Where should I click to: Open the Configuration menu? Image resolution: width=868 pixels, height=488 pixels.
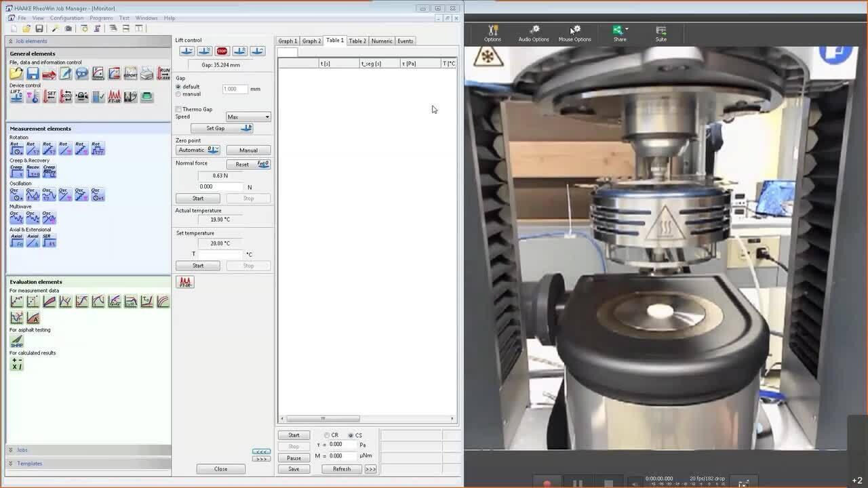66,18
